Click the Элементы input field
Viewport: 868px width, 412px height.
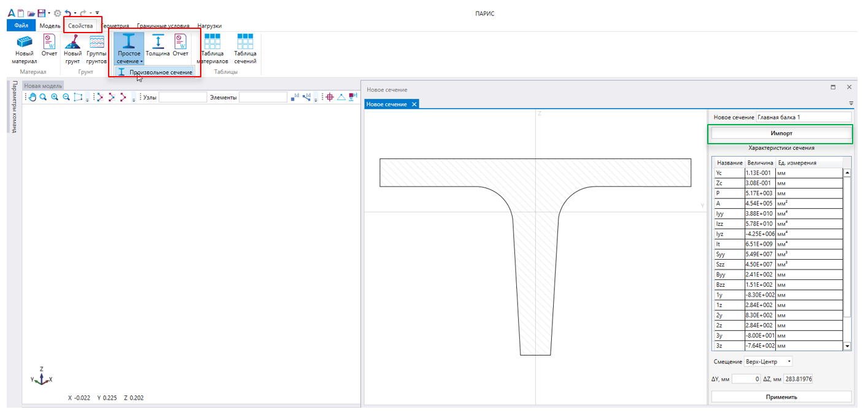263,97
